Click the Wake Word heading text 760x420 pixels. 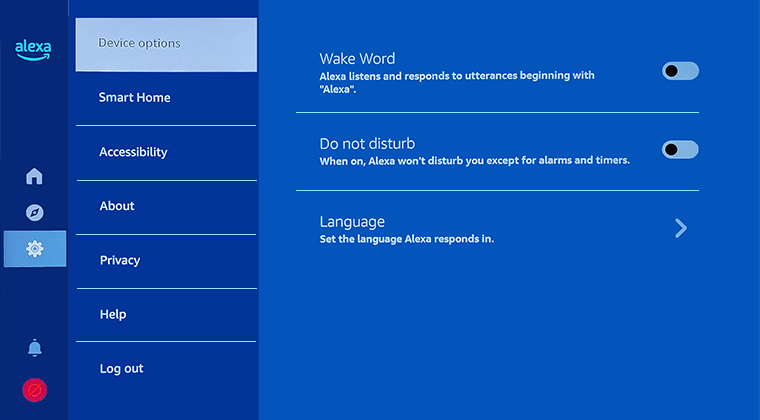click(x=357, y=59)
